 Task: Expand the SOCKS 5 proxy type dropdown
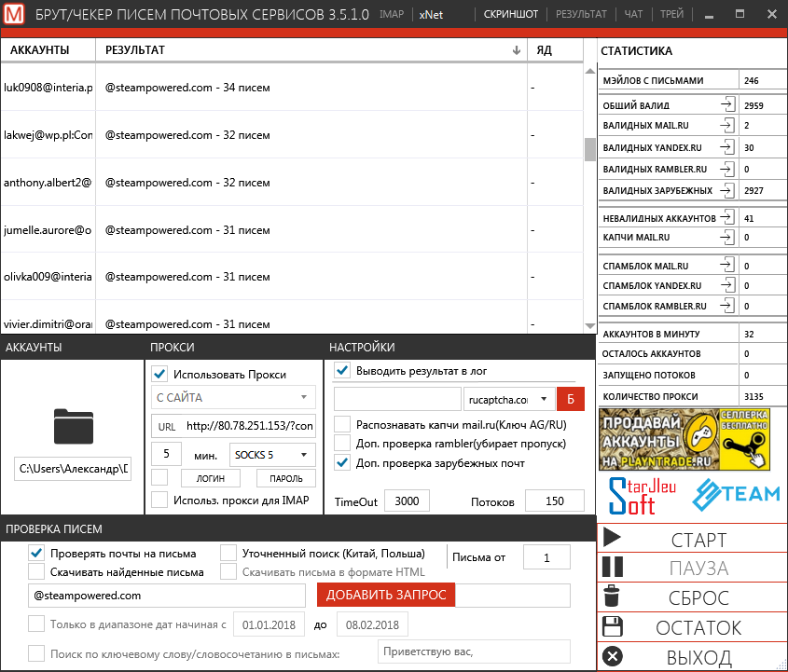(271, 455)
